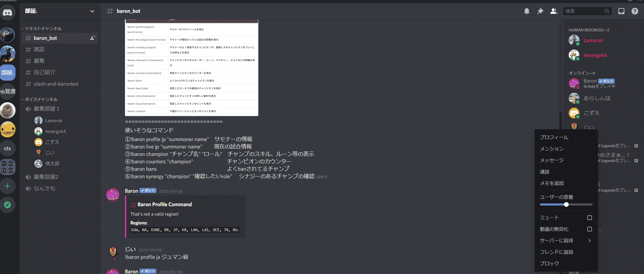Image resolution: width=644 pixels, height=274 pixels.
Task: Click Lamorak avatar in member list
Action: (574, 40)
